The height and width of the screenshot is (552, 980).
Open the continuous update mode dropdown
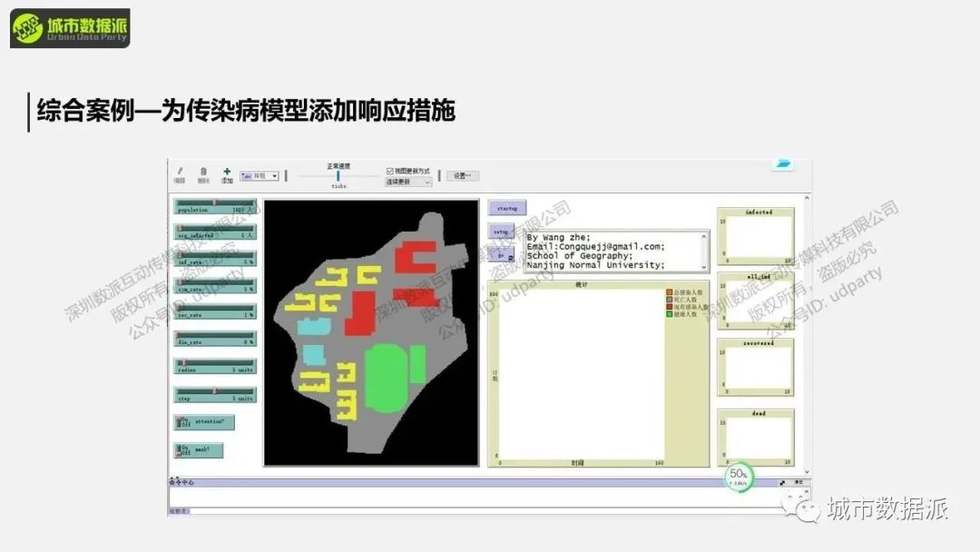tap(408, 182)
